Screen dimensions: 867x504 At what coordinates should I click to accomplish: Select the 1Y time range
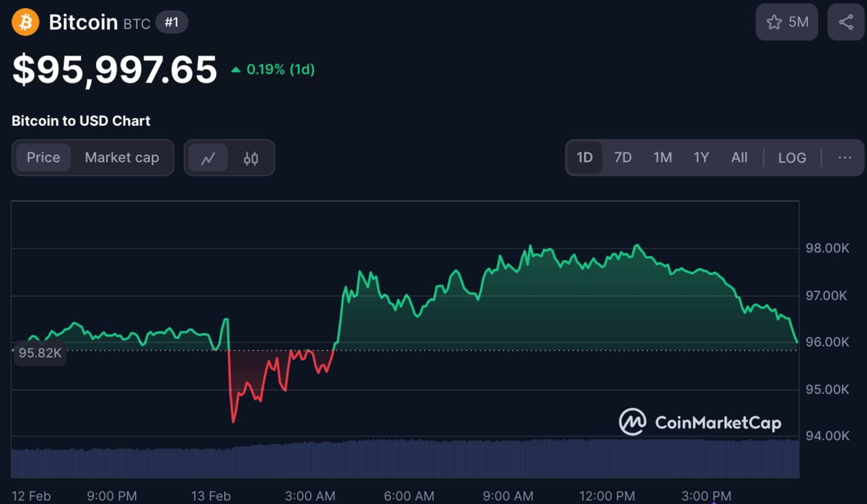[x=701, y=158]
